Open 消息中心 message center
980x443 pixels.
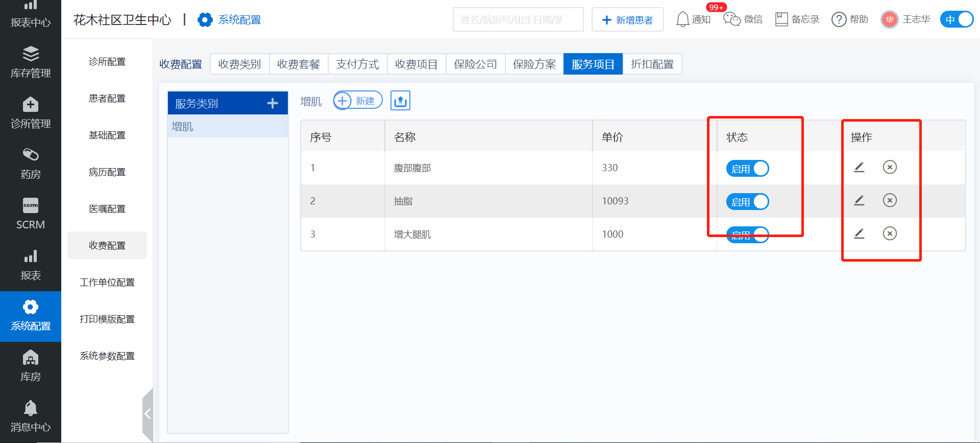click(31, 417)
